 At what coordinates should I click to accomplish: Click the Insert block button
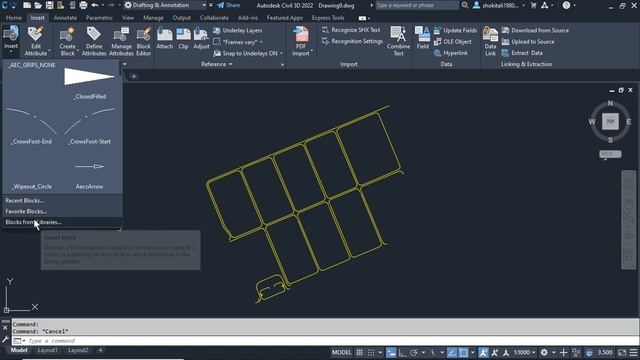pos(11,39)
